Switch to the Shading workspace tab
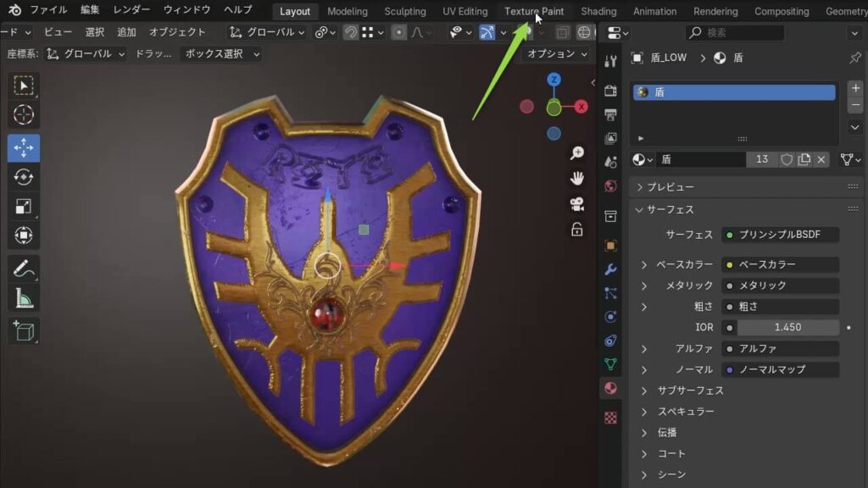Image resolution: width=868 pixels, height=488 pixels. coord(598,11)
